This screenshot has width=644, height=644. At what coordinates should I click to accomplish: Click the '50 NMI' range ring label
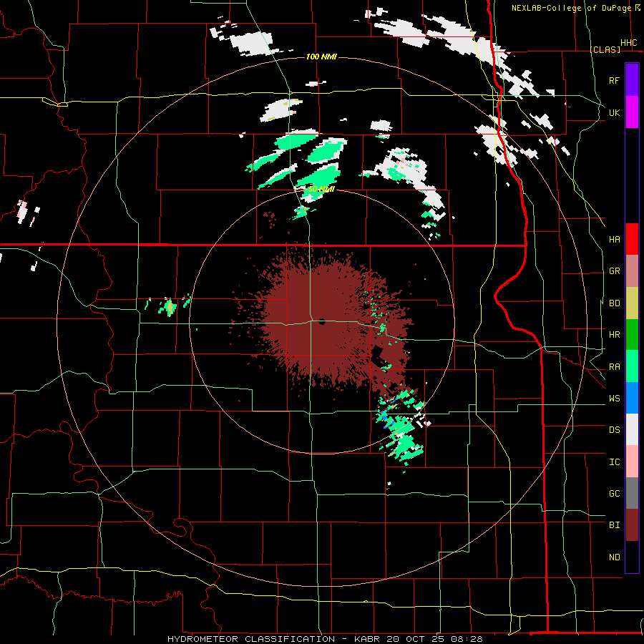(x=321, y=189)
